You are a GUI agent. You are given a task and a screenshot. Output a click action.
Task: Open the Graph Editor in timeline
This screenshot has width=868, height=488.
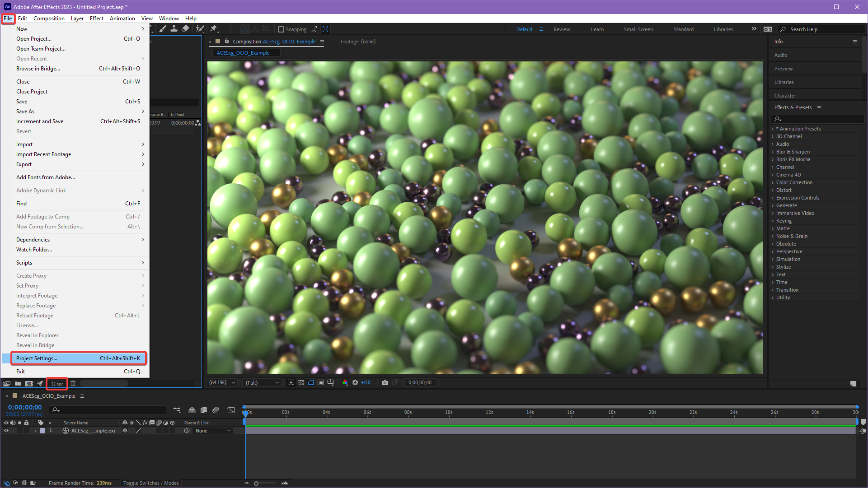[231, 410]
